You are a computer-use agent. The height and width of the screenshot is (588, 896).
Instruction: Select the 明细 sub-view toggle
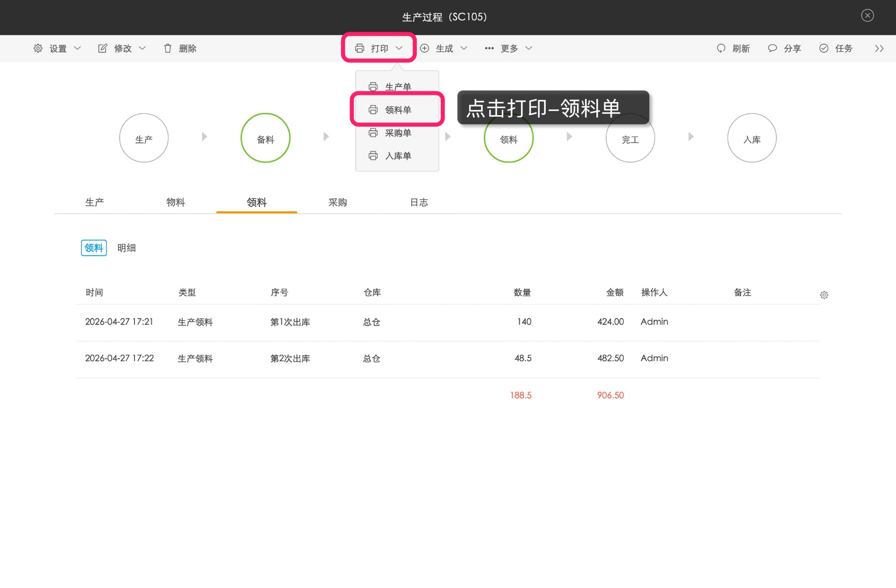point(127,248)
